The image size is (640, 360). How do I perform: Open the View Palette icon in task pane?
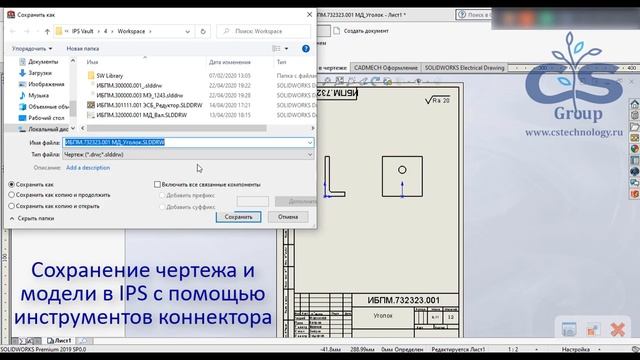(635, 138)
